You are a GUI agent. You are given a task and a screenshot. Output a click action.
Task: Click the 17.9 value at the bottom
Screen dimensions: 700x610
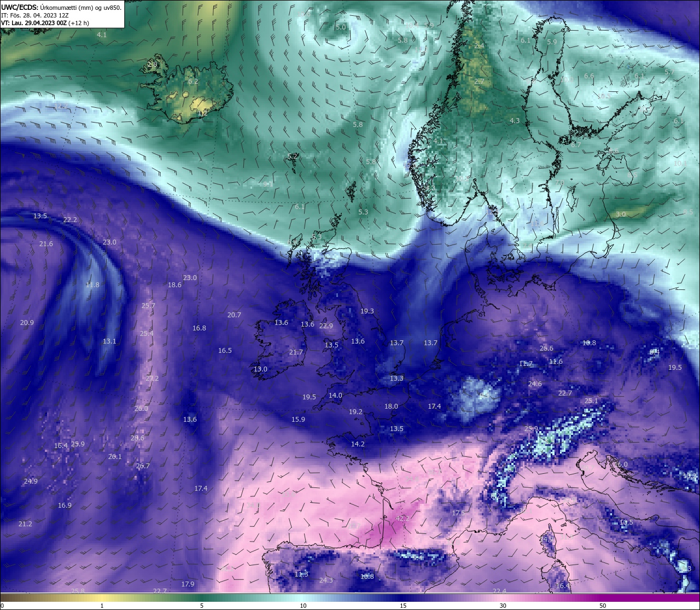click(x=188, y=584)
